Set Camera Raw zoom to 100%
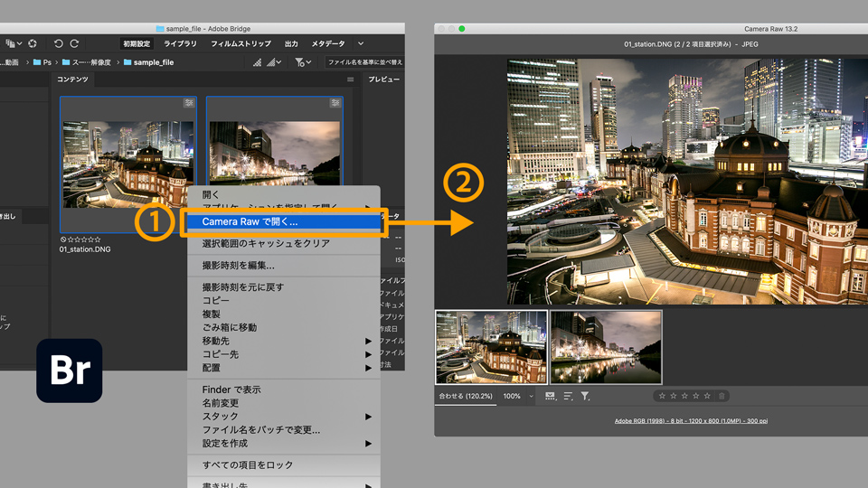 [x=512, y=396]
